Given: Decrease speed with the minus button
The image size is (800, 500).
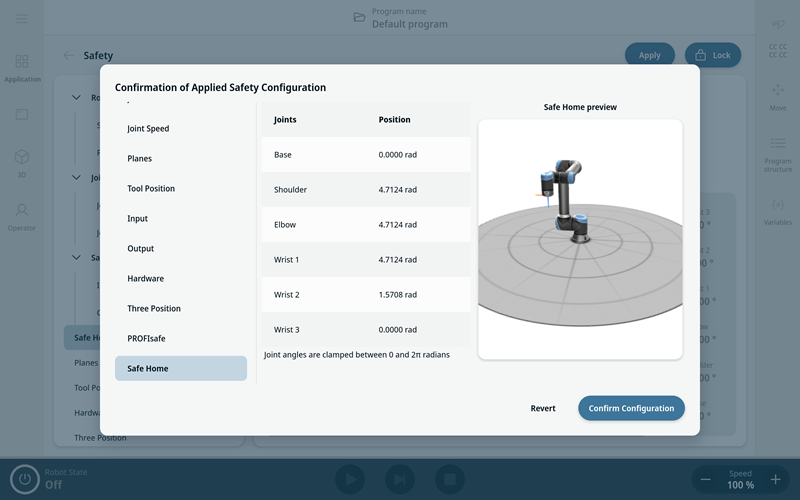Looking at the screenshot, I should 706,480.
